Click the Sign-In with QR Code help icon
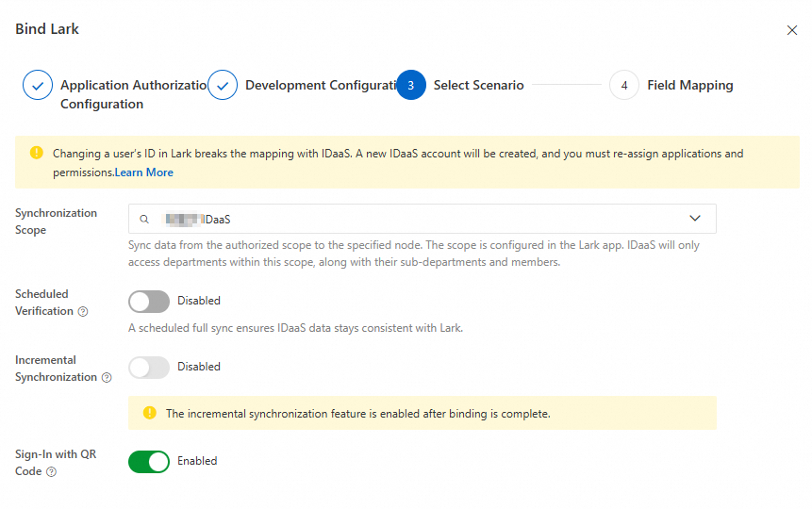Image resolution: width=812 pixels, height=509 pixels. click(51, 471)
